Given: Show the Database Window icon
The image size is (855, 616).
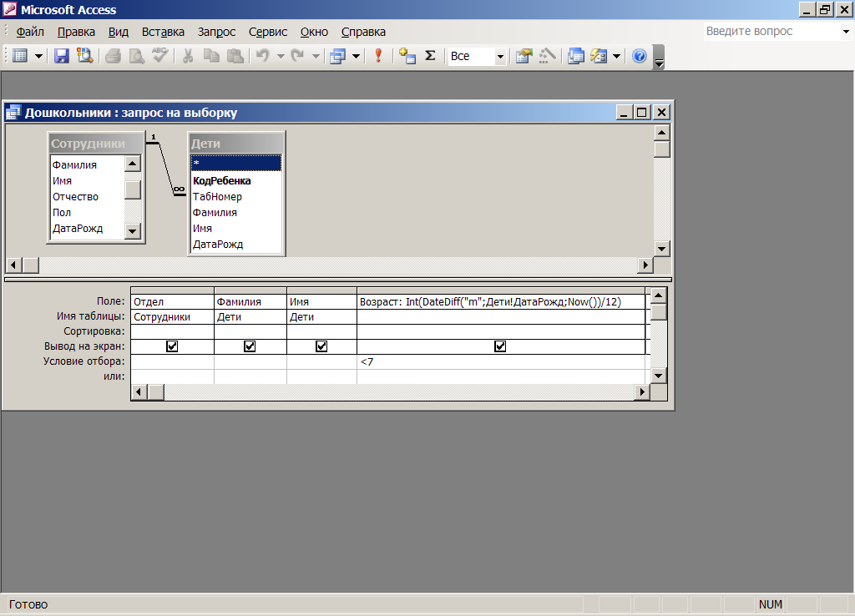Looking at the screenshot, I should tap(575, 56).
